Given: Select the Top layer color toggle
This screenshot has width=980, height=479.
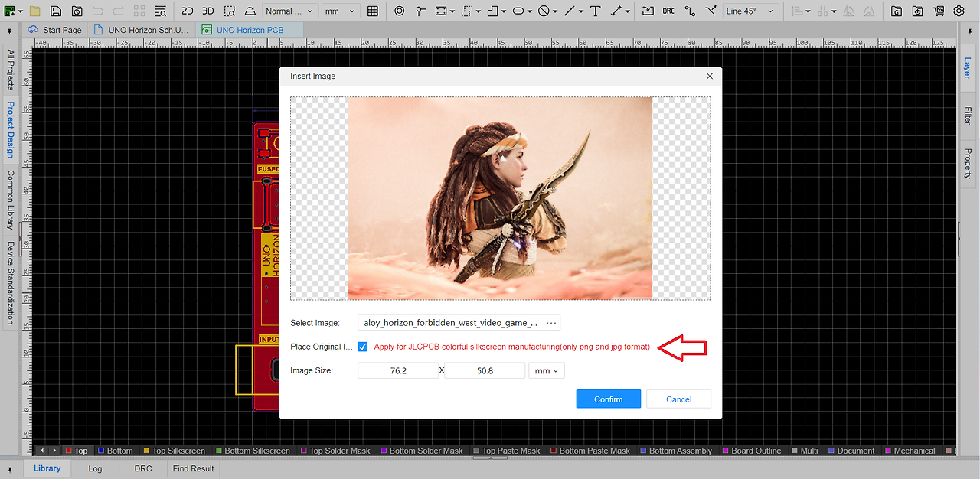Looking at the screenshot, I should (68, 451).
